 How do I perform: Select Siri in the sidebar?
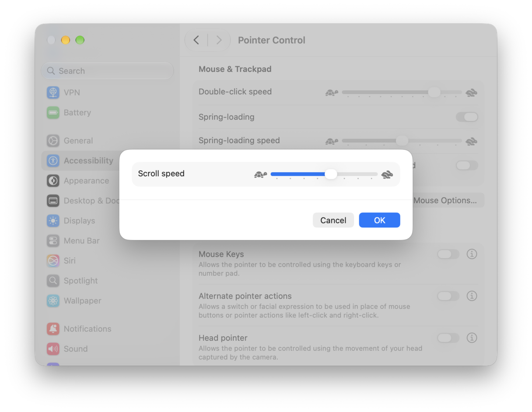coord(107,261)
